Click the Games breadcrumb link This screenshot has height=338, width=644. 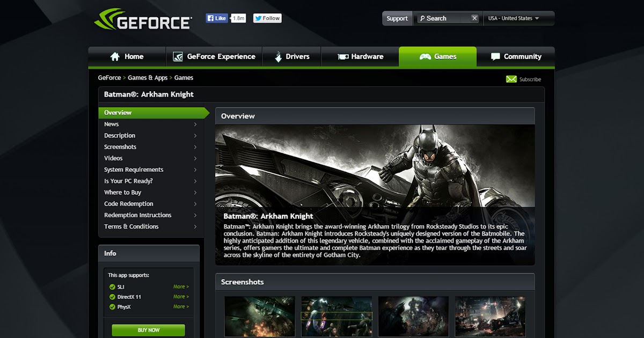click(x=184, y=78)
